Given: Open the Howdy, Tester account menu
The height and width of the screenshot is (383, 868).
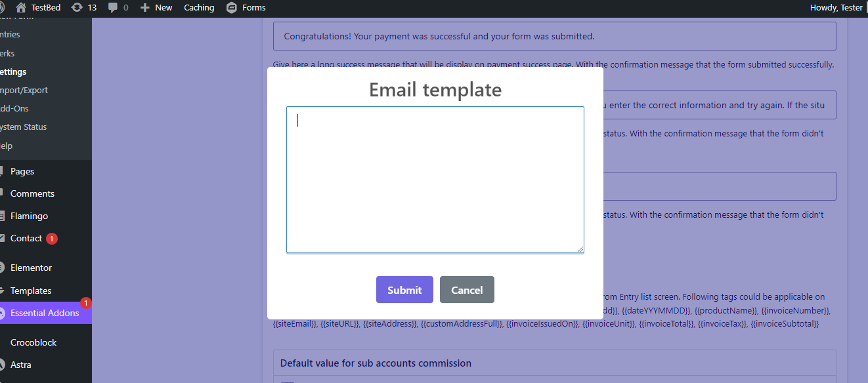Looking at the screenshot, I should point(836,8).
